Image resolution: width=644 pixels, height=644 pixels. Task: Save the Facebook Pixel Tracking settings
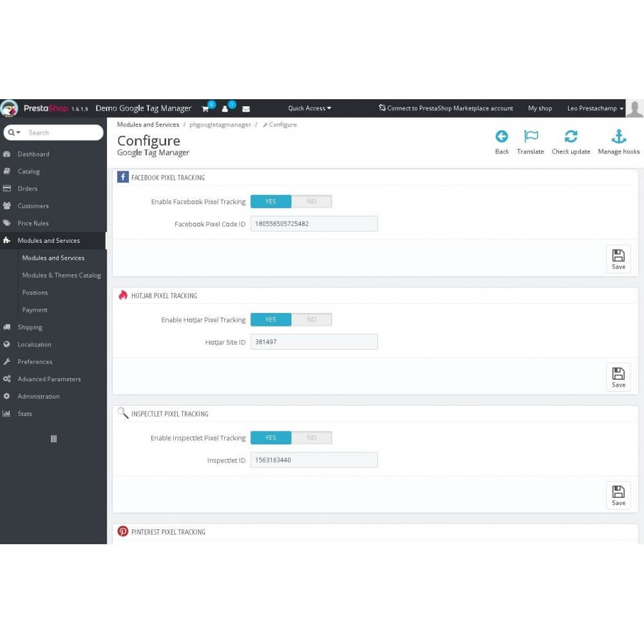coord(618,259)
